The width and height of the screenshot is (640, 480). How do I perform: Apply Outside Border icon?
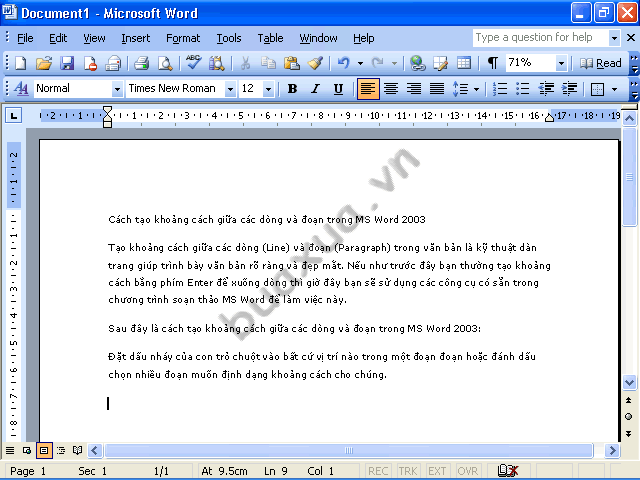pyautogui.click(x=598, y=89)
